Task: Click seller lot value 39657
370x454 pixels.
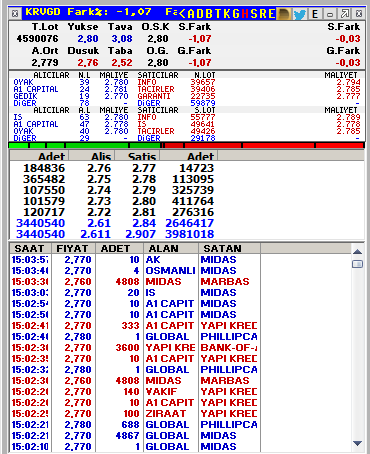Action: (203, 82)
